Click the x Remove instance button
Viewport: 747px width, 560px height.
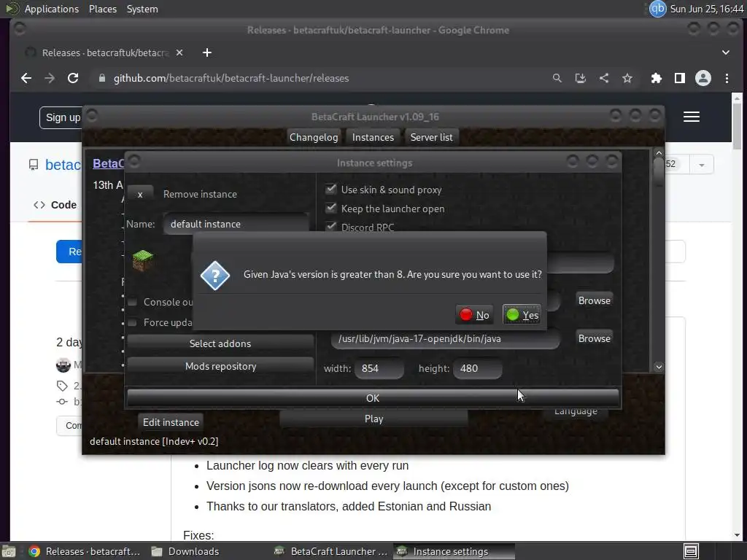tap(140, 194)
